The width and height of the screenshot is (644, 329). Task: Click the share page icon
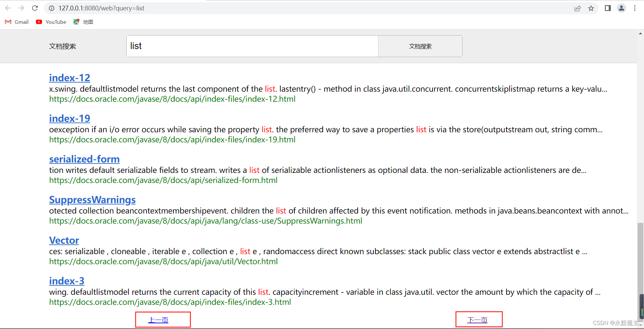coord(577,8)
